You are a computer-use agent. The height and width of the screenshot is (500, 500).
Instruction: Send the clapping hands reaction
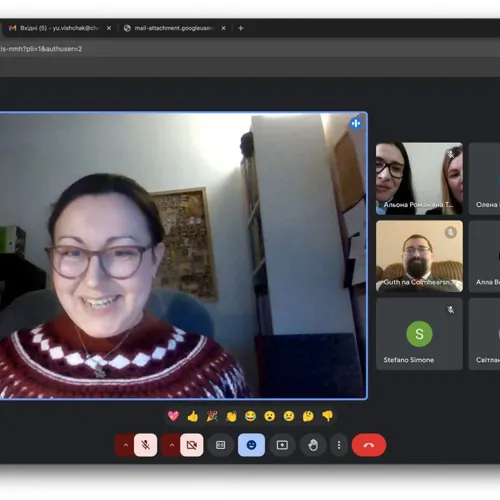[231, 416]
